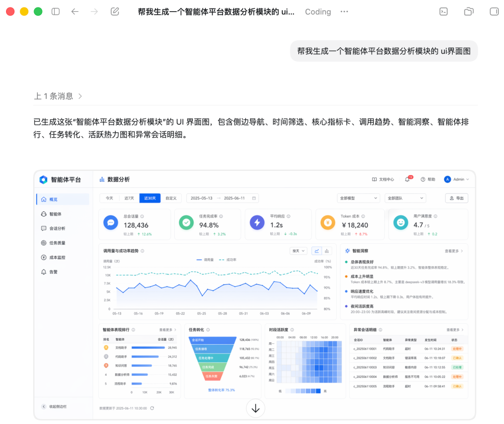This screenshot has height=424, width=504.
Task: Collapse sidebar via 收起侧边栏
Action: click(54, 407)
